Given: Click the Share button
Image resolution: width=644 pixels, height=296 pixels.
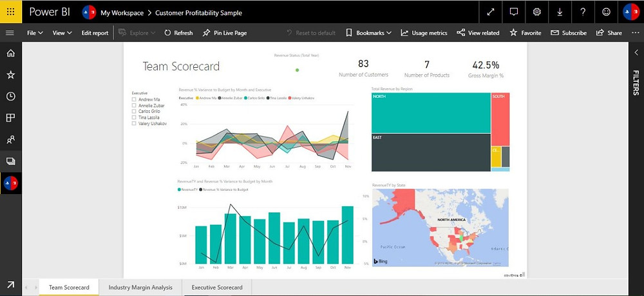Looking at the screenshot, I should [x=609, y=33].
